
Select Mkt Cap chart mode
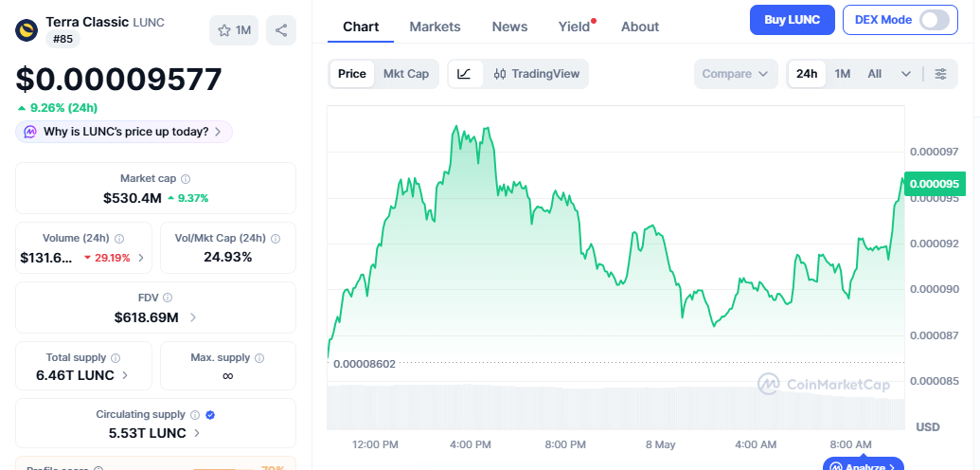coord(405,74)
